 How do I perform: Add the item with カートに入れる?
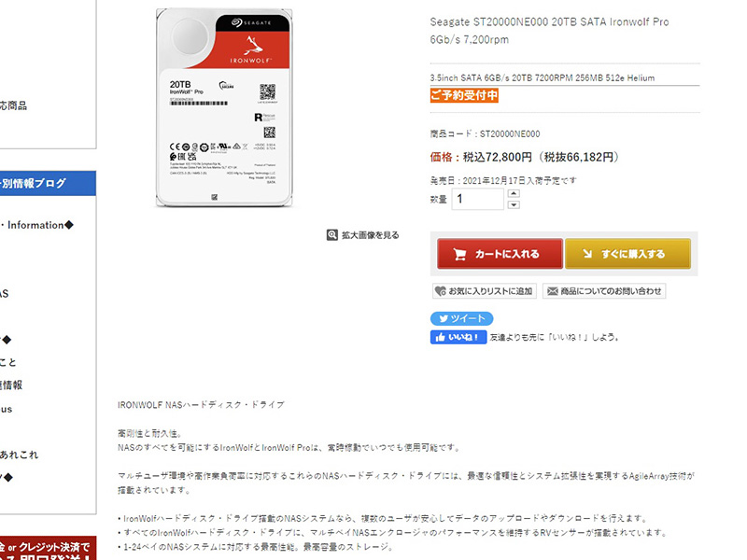500,254
